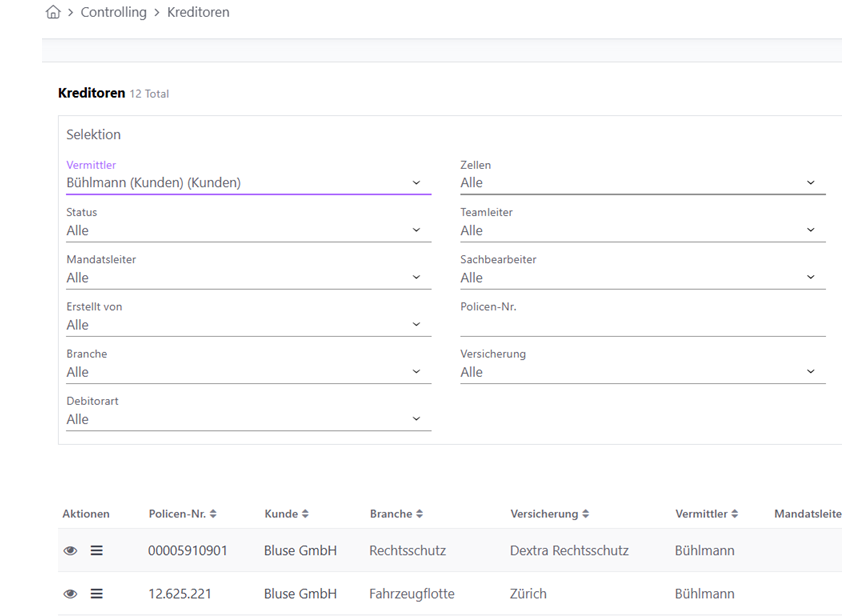Viewport: 862px width, 616px height.
Task: Open the Versicherung filter dropdown
Action: (642, 373)
